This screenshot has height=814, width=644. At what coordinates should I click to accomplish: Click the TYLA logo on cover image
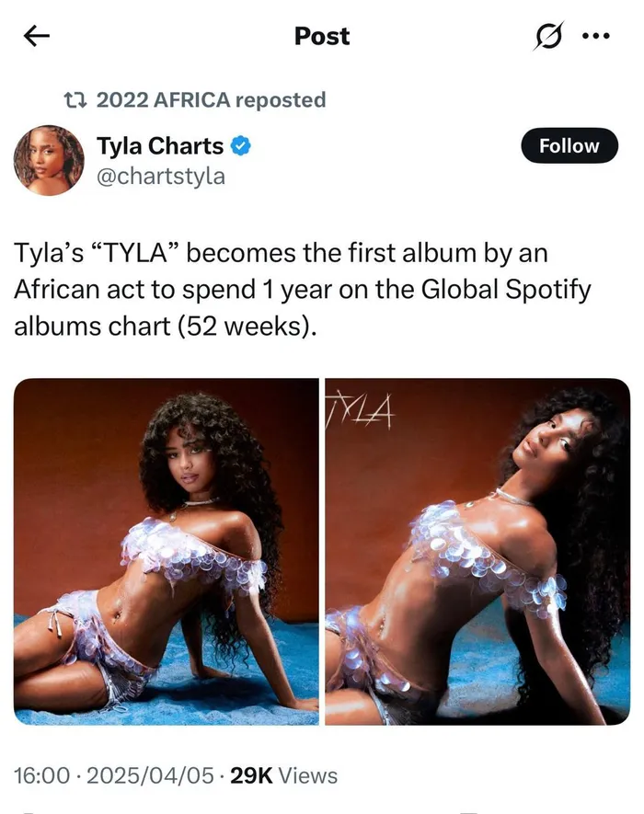click(x=360, y=412)
